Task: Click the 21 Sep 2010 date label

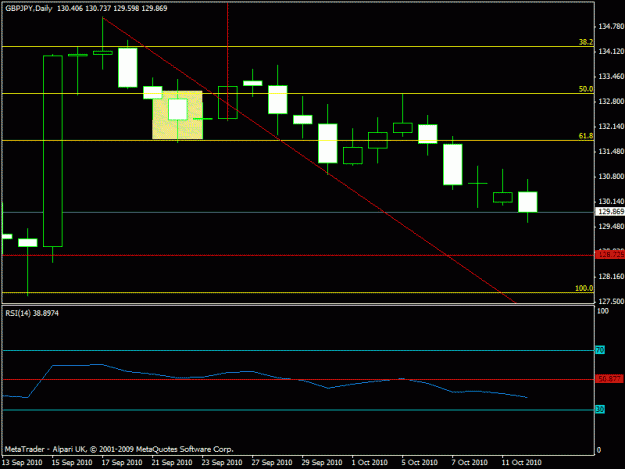Action: (x=172, y=462)
